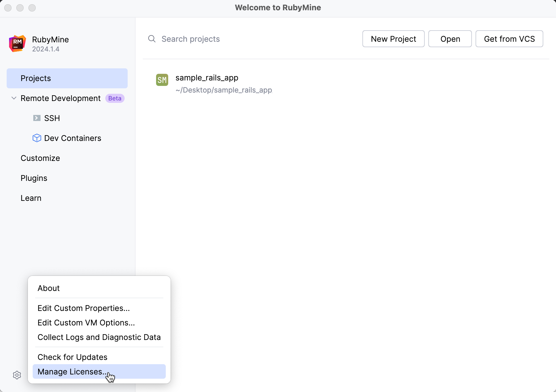The width and height of the screenshot is (556, 392).
Task: Open the Learn section
Action: click(x=31, y=198)
